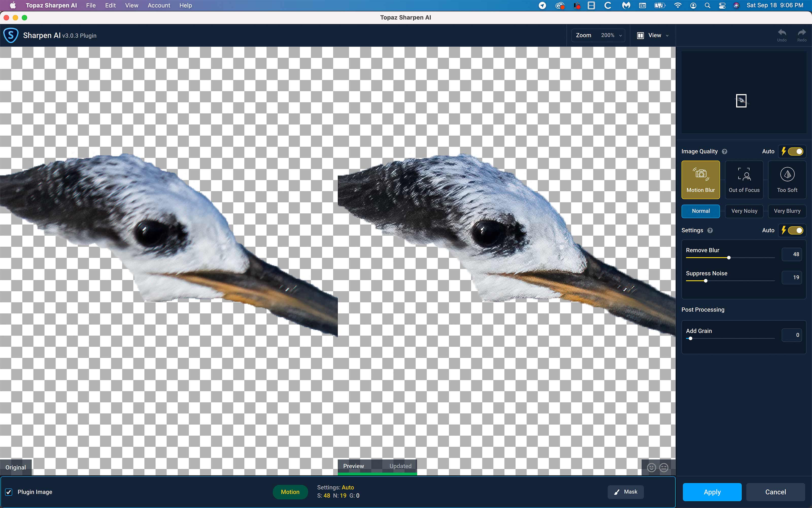Select the Out of Focus model
The width and height of the screenshot is (812, 508).
point(744,180)
